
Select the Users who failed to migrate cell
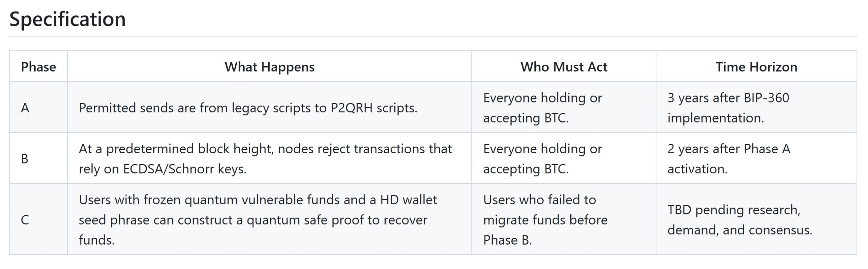coord(545,220)
